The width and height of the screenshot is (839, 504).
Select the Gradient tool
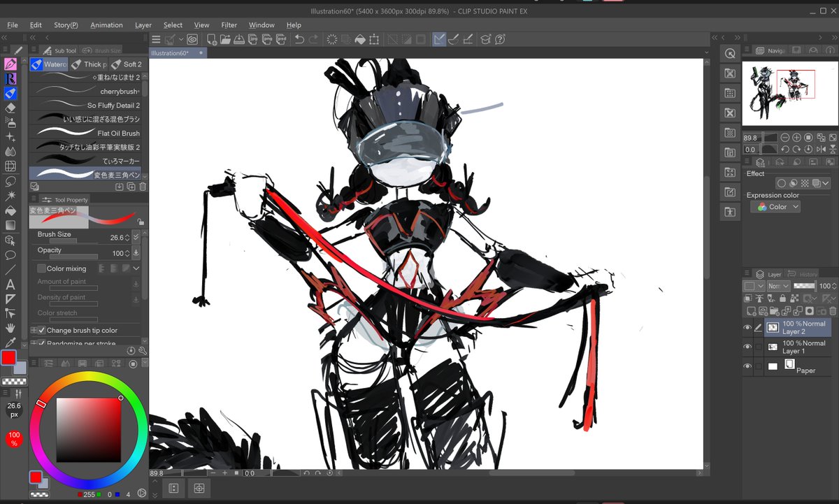(10, 225)
